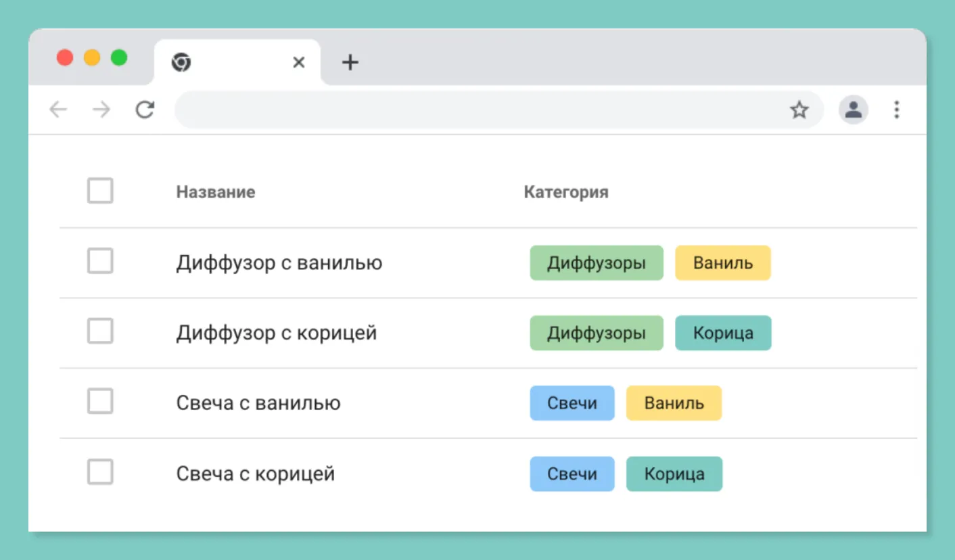Click Ваниль tag in Диффузор с ванилью row
This screenshot has width=955, height=560.
[x=723, y=262]
